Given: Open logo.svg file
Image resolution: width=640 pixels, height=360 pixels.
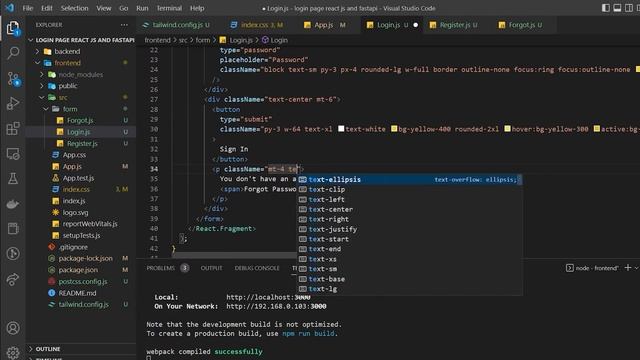Looking at the screenshot, I should click(75, 213).
